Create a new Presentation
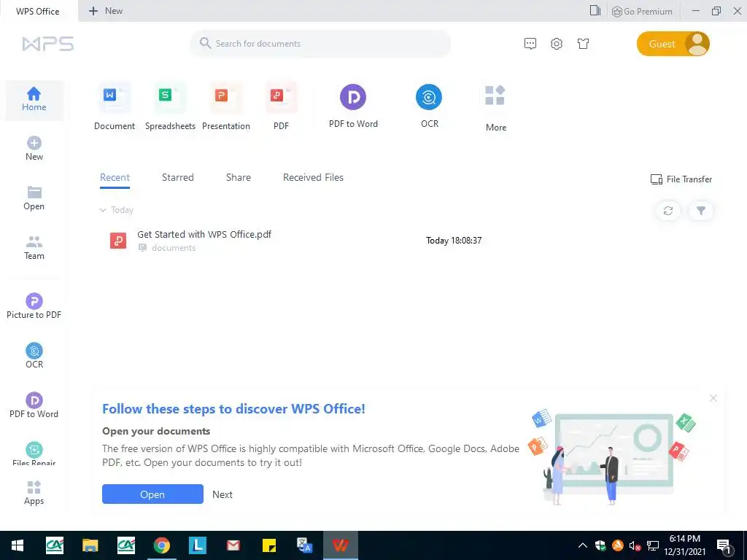Screen dimensions: 747x560 click(x=226, y=106)
